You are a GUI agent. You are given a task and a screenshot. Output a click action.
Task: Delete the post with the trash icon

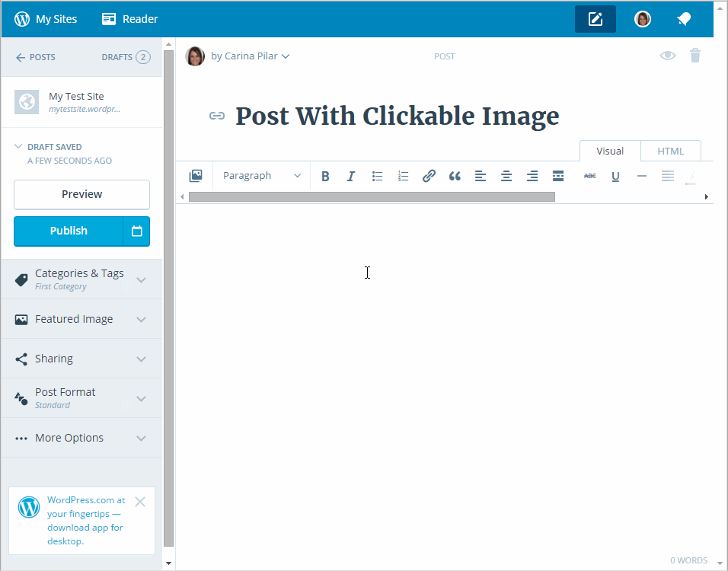[x=694, y=56]
